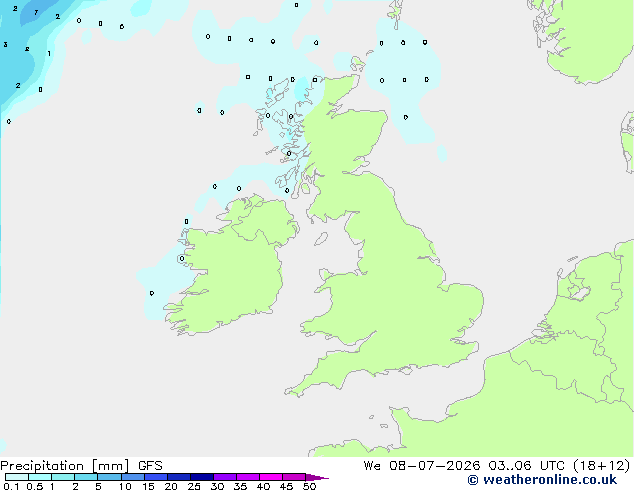
Task: Click the 5 to 10 mm legend swatch
Action: point(109,477)
